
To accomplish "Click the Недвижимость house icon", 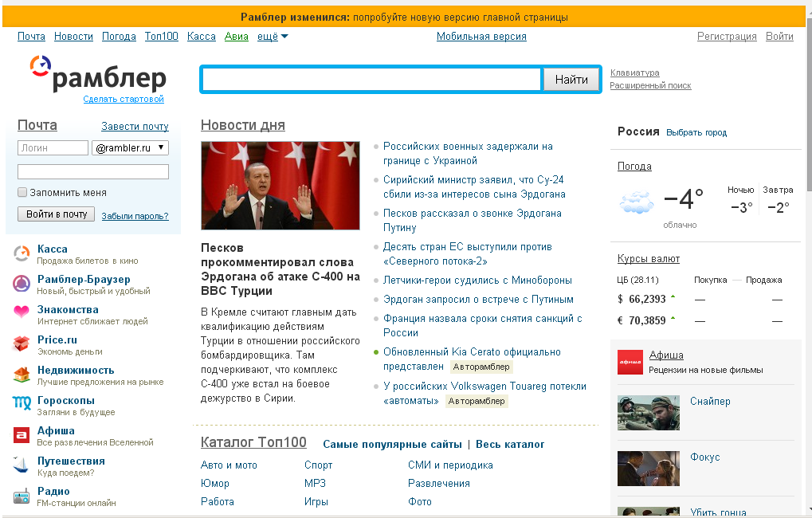I will pos(22,375).
